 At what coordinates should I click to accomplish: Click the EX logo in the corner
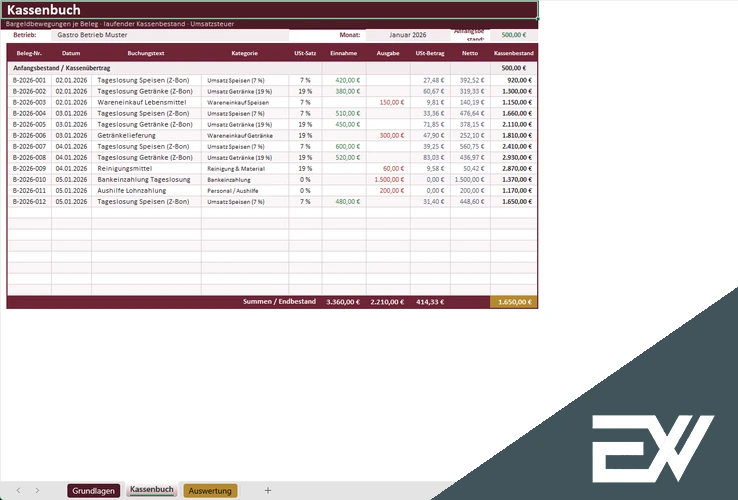point(653,448)
